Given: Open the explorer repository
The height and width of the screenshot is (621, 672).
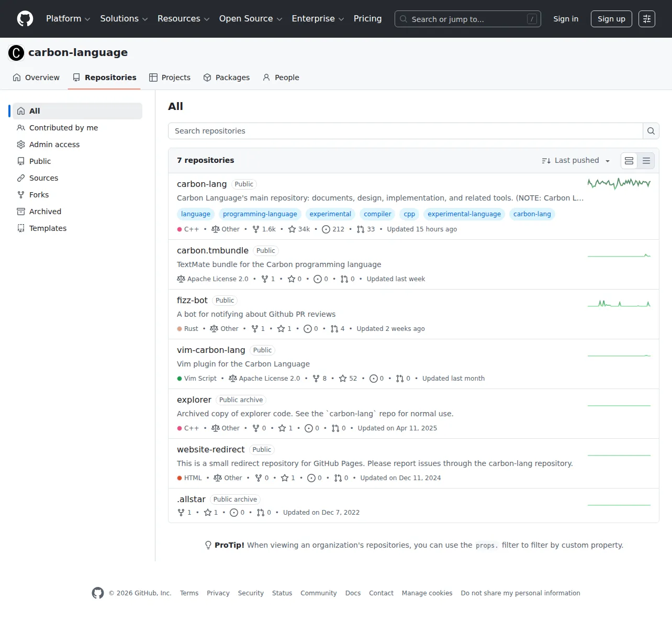Looking at the screenshot, I should pyautogui.click(x=194, y=400).
